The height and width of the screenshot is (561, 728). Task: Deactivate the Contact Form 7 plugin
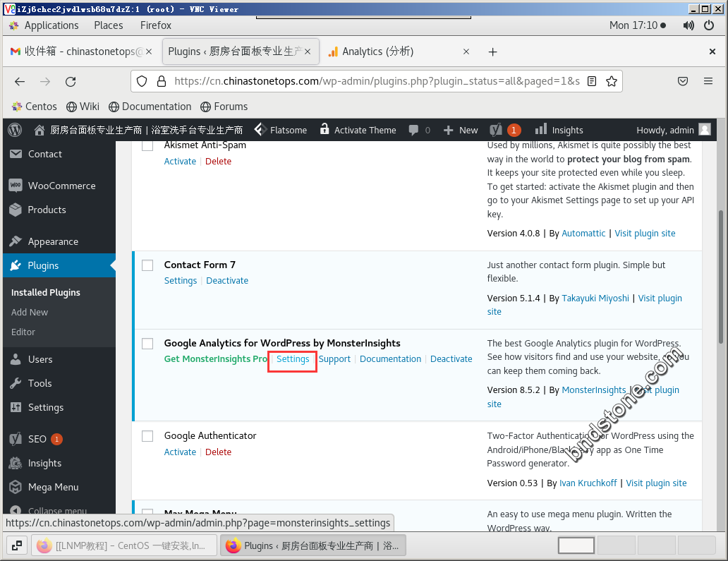coord(227,281)
